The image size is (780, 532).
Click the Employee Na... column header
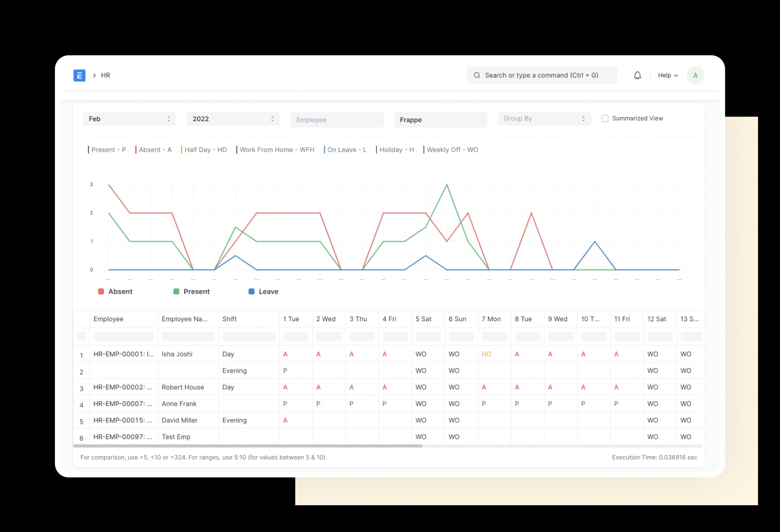(188, 319)
